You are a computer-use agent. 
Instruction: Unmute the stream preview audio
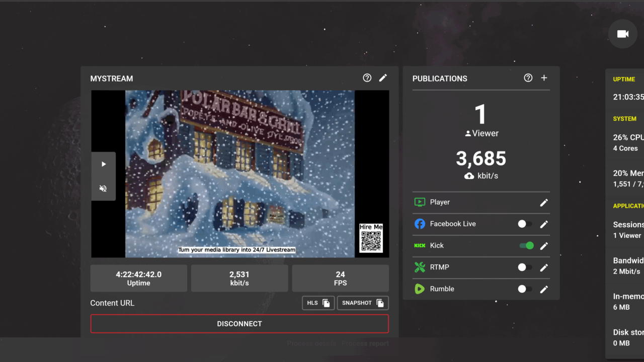click(x=104, y=189)
